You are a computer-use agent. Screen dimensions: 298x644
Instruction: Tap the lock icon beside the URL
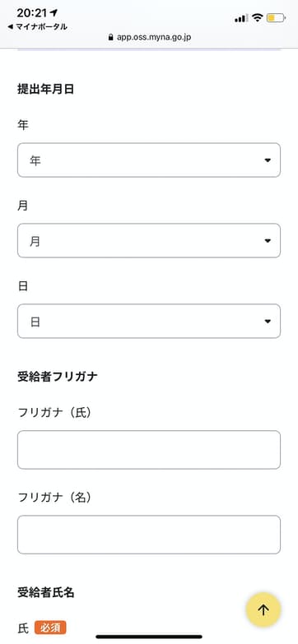(110, 37)
